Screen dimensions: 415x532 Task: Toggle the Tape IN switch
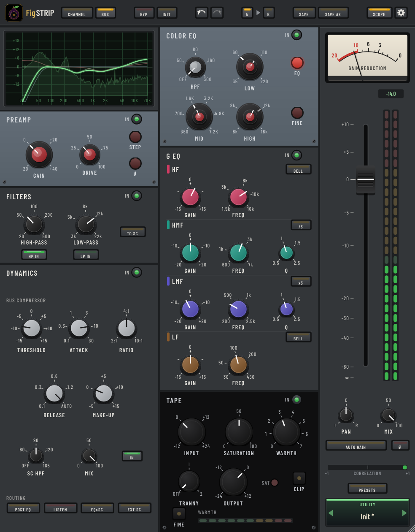(297, 399)
